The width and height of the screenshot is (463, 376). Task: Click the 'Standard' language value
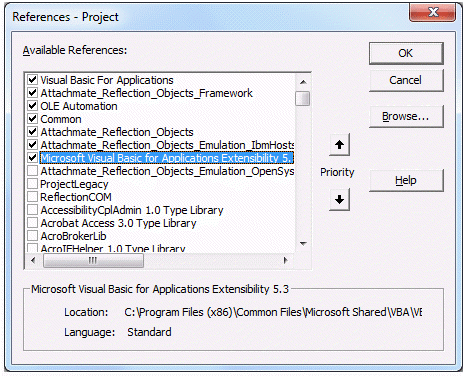[x=149, y=332]
